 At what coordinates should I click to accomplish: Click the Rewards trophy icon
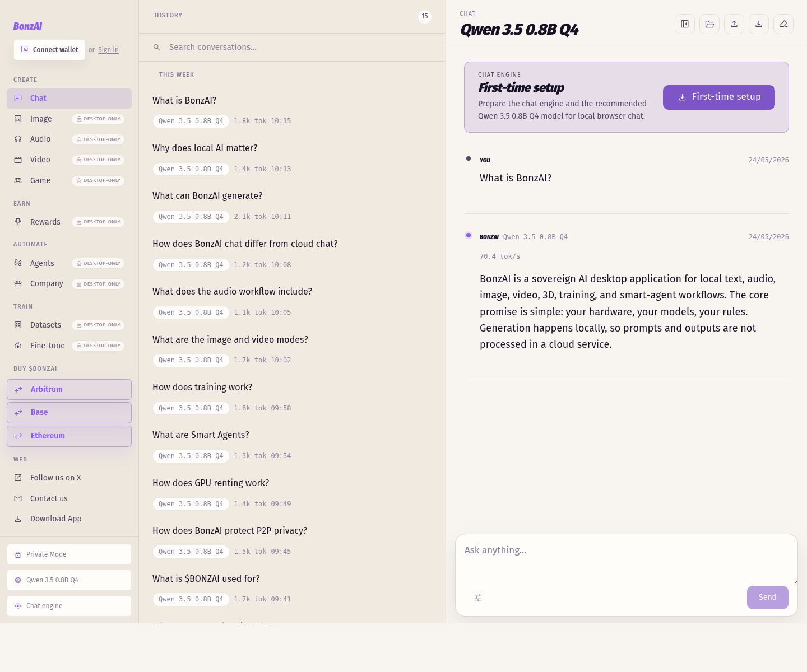tap(18, 222)
